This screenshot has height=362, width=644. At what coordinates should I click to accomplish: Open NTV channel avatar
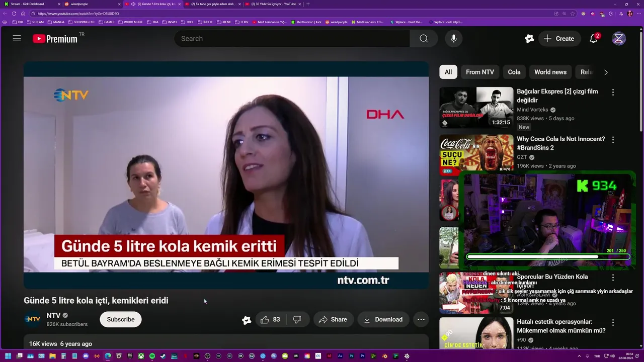tap(33, 319)
